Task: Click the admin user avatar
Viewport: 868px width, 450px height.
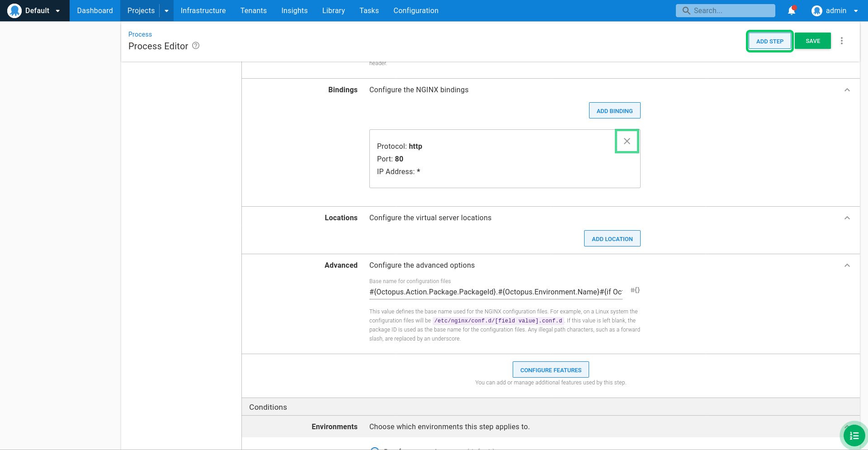Action: pyautogui.click(x=816, y=11)
